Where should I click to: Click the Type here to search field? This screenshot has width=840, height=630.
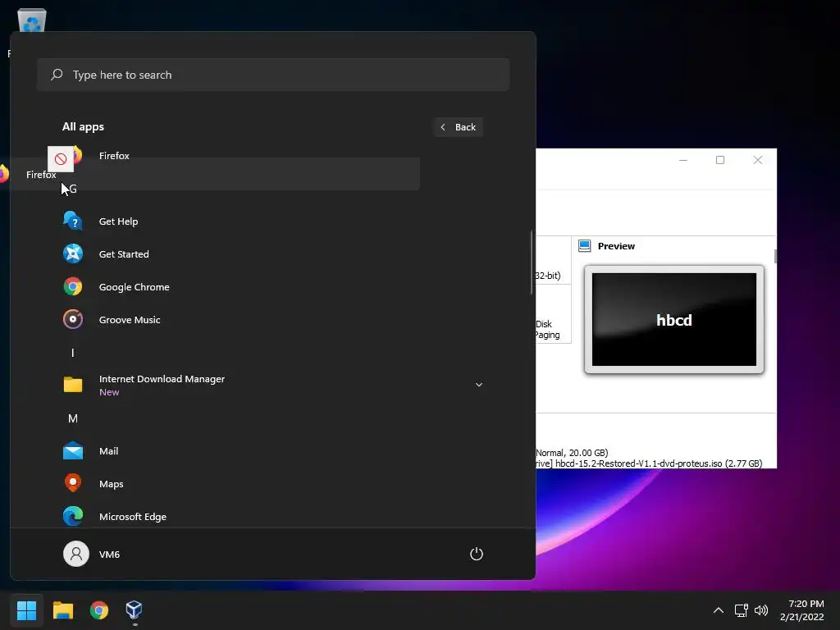(x=273, y=75)
